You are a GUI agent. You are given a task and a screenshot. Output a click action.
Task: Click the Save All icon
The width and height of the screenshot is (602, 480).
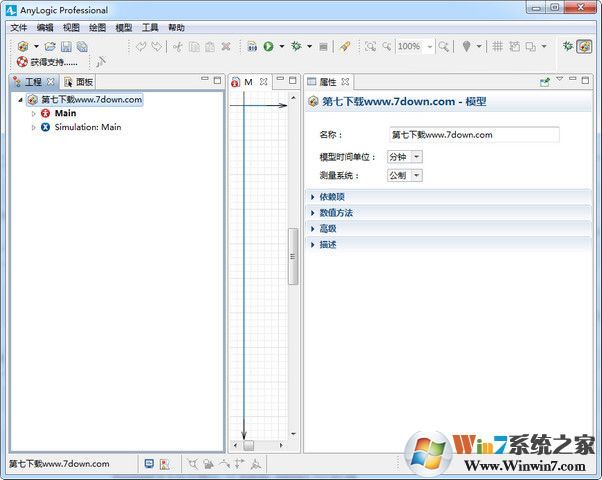[82, 46]
